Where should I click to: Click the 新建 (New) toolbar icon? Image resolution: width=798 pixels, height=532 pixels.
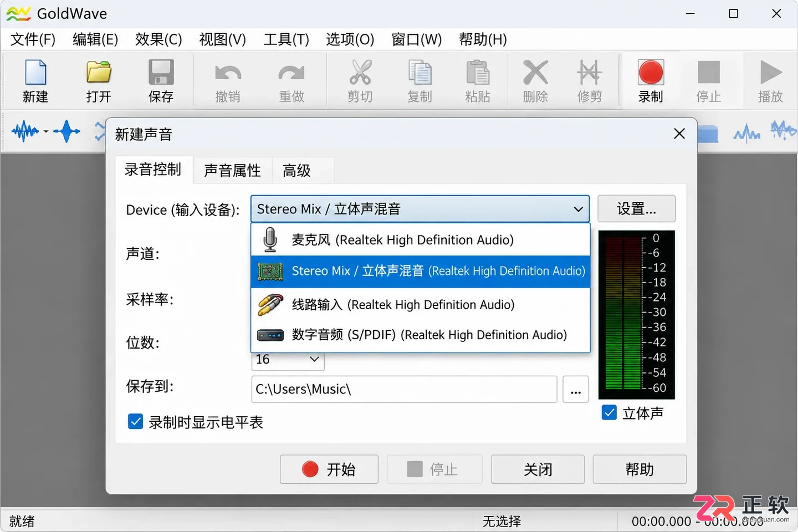[x=35, y=73]
